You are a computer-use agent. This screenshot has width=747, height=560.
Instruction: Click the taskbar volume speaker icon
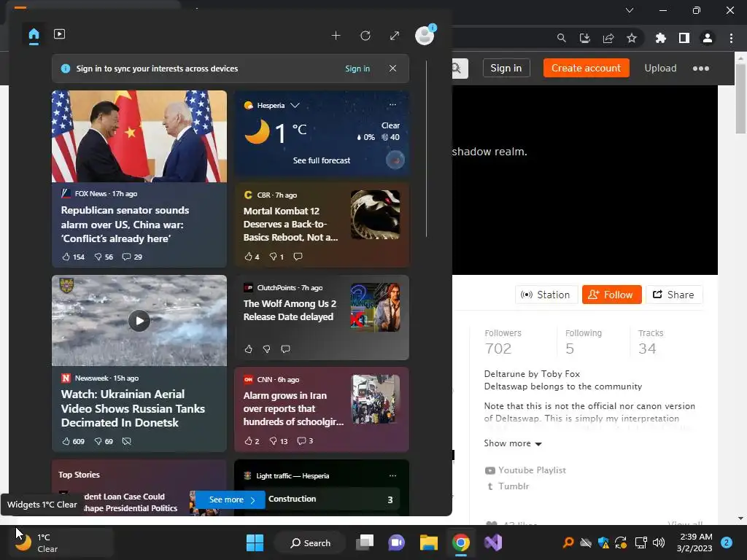click(659, 542)
